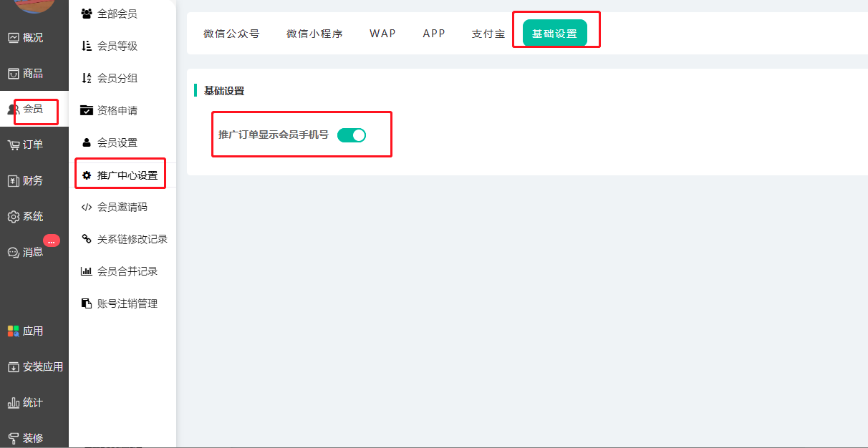This screenshot has height=448, width=868.
Task: Click the 应用 colorful apps icon
Action: (14, 331)
